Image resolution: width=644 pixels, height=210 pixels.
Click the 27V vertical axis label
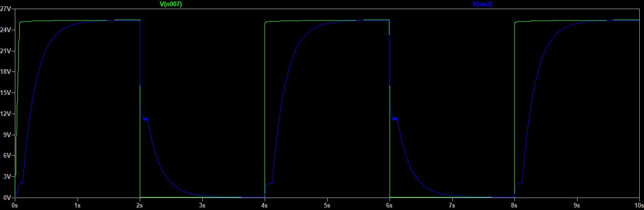click(6, 9)
